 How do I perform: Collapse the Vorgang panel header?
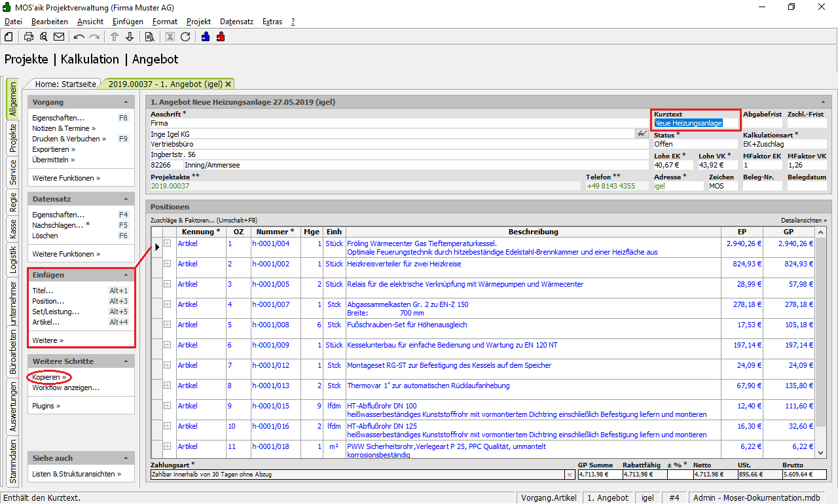click(125, 102)
